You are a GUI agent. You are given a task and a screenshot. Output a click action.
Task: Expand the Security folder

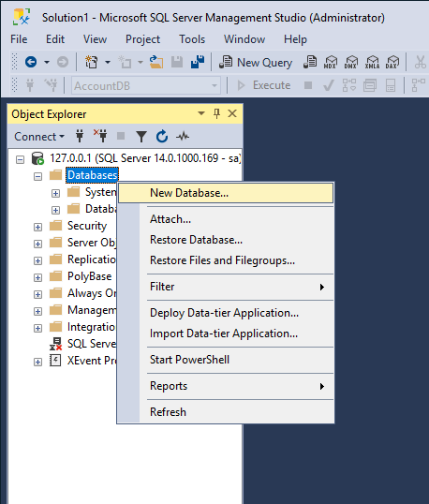point(37,227)
